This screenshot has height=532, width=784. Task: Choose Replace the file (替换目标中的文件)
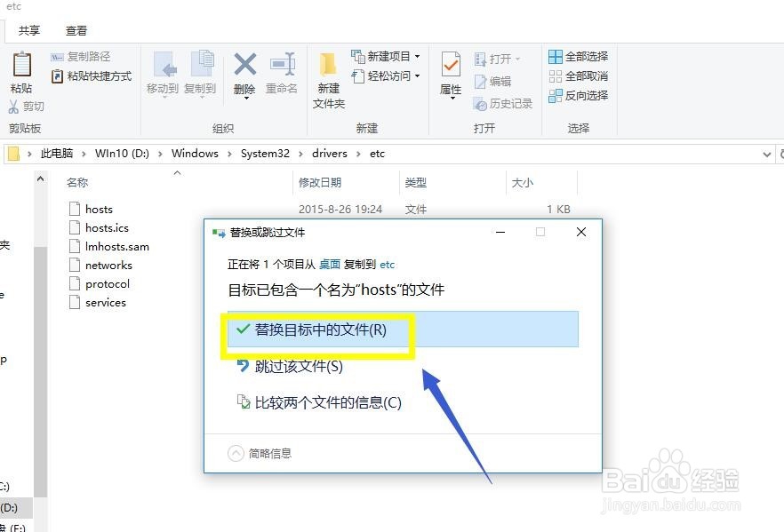(320, 329)
